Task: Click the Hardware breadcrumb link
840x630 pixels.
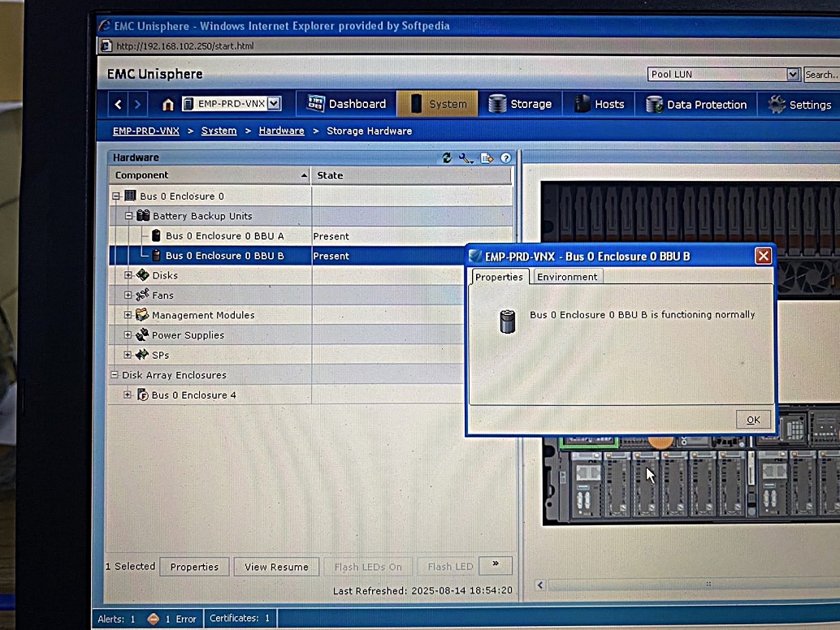Action: (281, 131)
